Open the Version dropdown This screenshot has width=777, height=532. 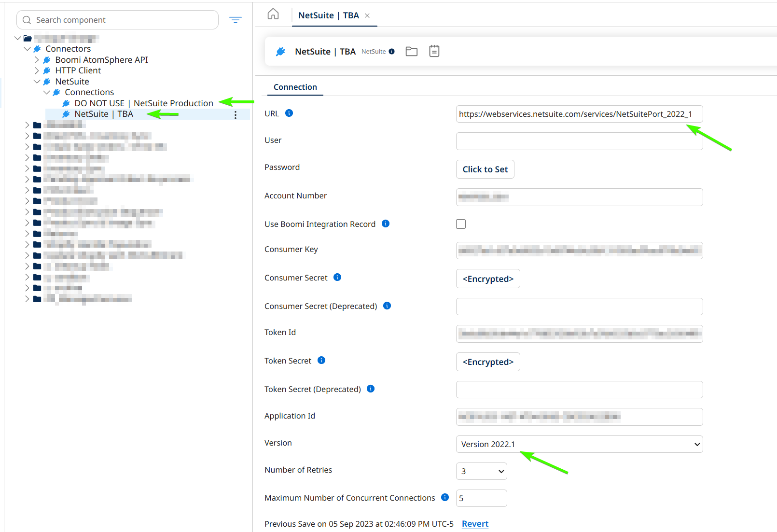tap(579, 444)
